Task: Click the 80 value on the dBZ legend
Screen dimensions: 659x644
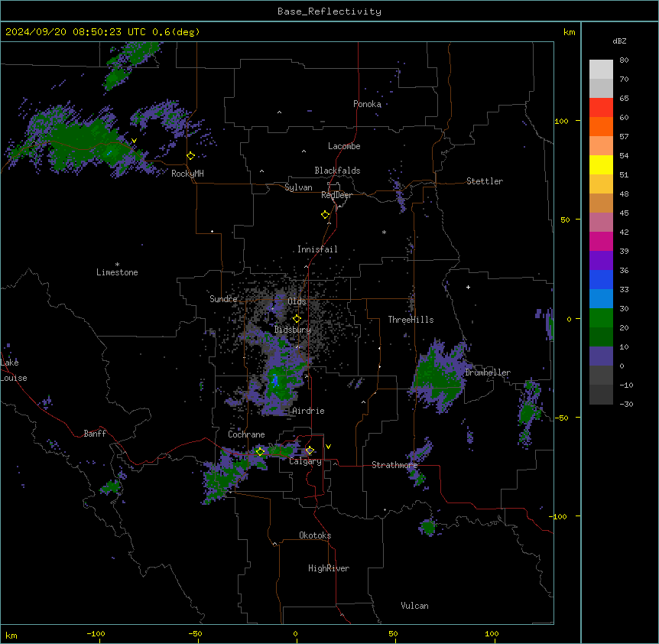Action: 624,60
